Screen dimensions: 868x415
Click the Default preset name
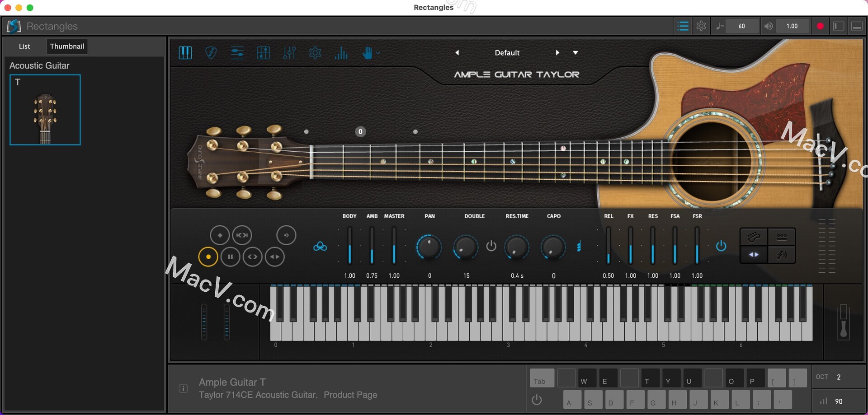507,53
